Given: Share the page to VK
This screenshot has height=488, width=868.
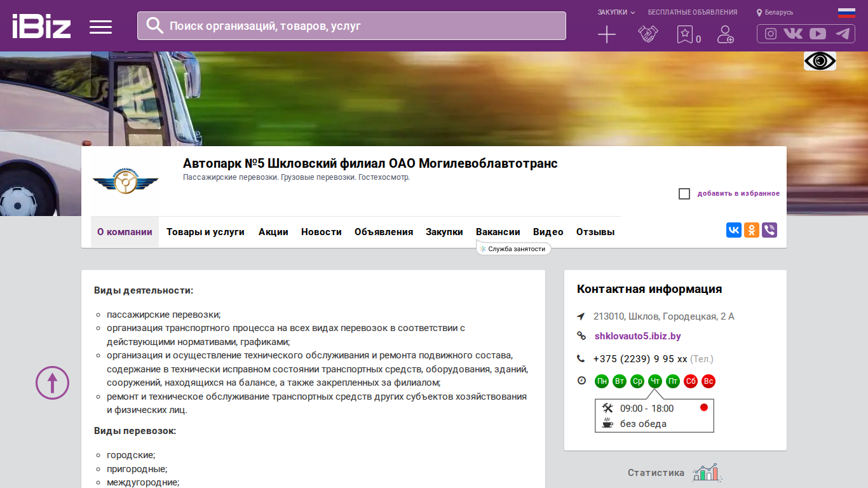Looking at the screenshot, I should click(734, 230).
